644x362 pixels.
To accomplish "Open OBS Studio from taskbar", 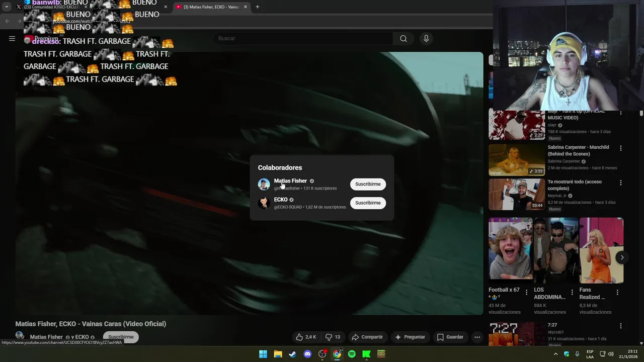I will (323, 354).
